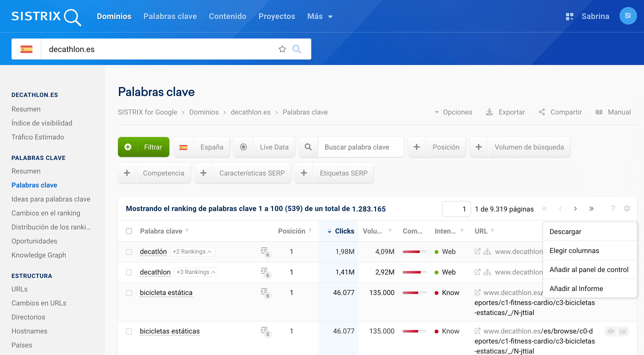
Task: Open Cambios en el ranking sidebar link
Action: 46,213
